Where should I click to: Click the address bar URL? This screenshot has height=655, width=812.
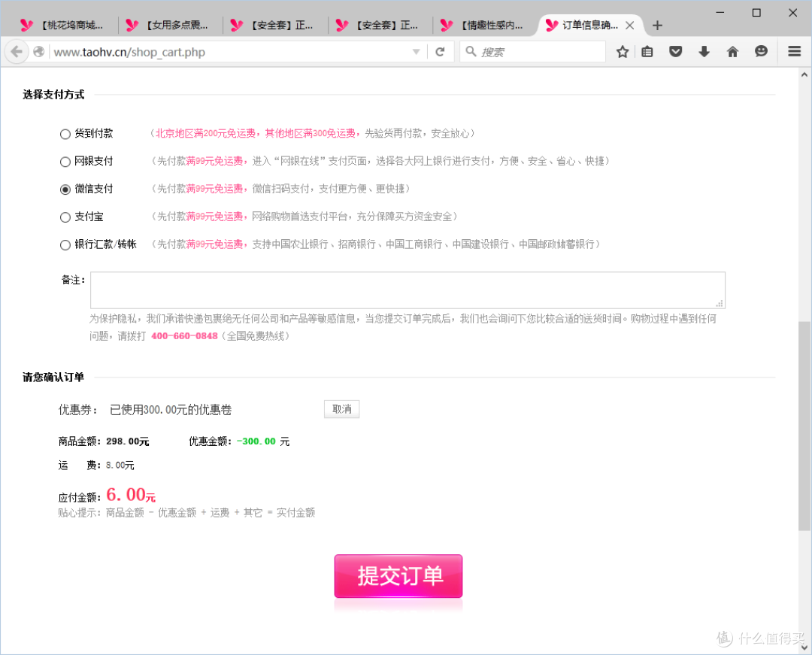129,53
